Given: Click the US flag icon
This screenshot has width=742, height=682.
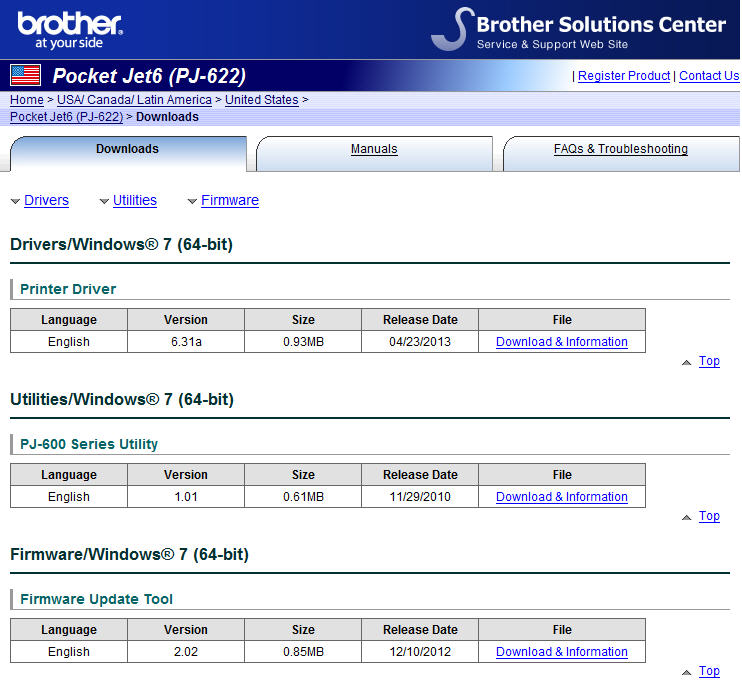Looking at the screenshot, I should tap(25, 75).
